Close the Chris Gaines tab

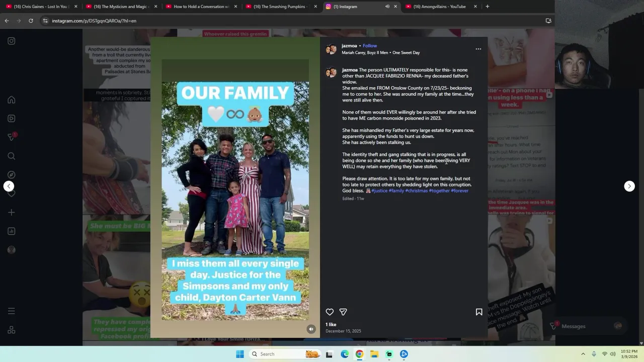[76, 7]
